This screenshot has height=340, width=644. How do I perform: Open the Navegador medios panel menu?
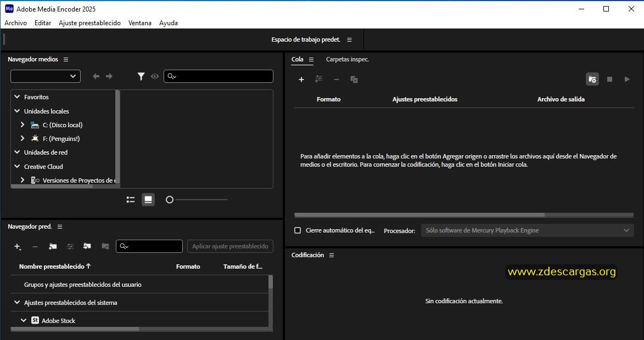click(x=66, y=59)
